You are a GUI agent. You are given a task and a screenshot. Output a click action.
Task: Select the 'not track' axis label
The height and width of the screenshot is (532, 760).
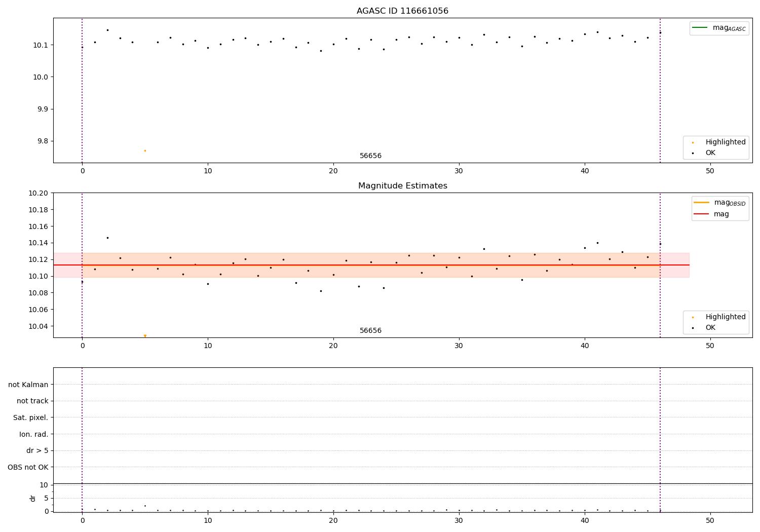click(32, 401)
